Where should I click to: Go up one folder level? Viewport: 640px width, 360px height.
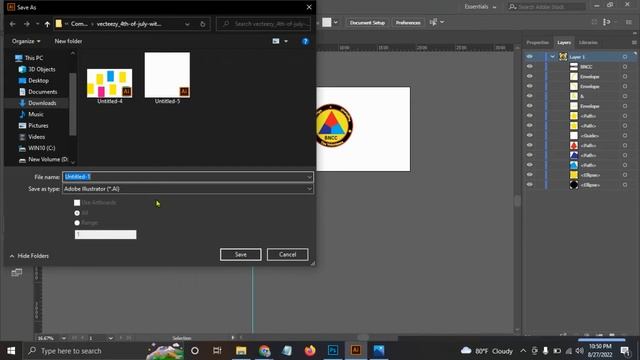(47, 24)
